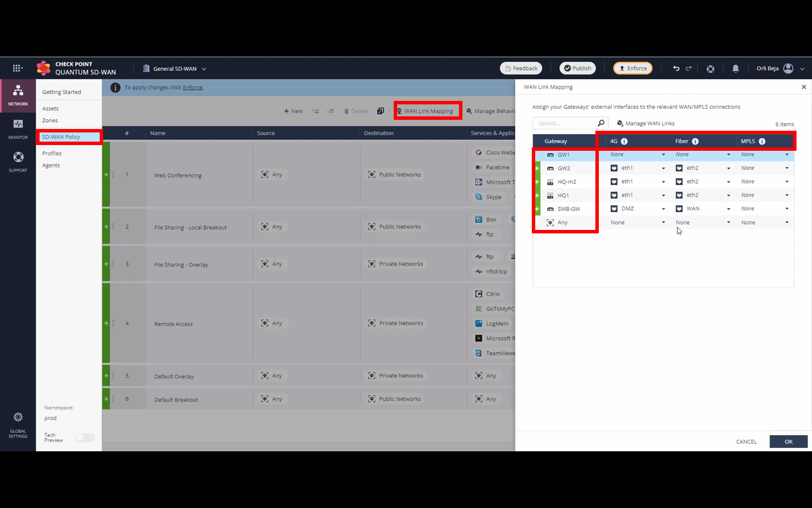Image resolution: width=812 pixels, height=508 pixels.
Task: Expand the General SD-WAN selector
Action: pos(174,69)
